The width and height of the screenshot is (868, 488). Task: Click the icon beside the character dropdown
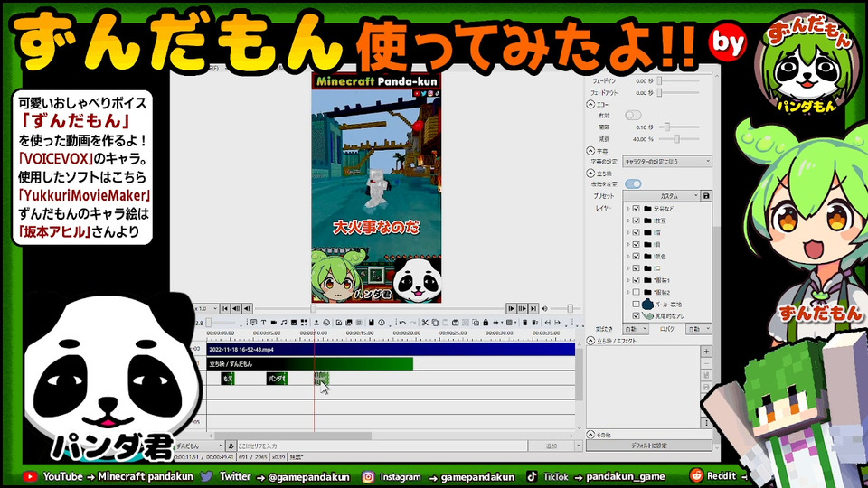coord(231,446)
